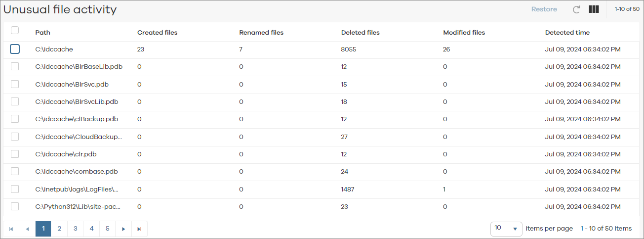The height and width of the screenshot is (239, 644).
Task: Select the C:\idccache\BlrSvc.pdb row checkbox
Action: (15, 84)
